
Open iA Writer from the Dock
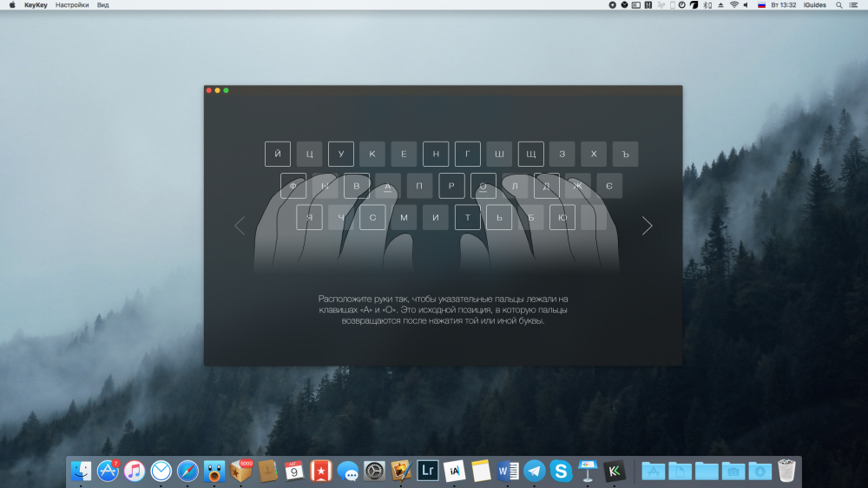(x=454, y=471)
